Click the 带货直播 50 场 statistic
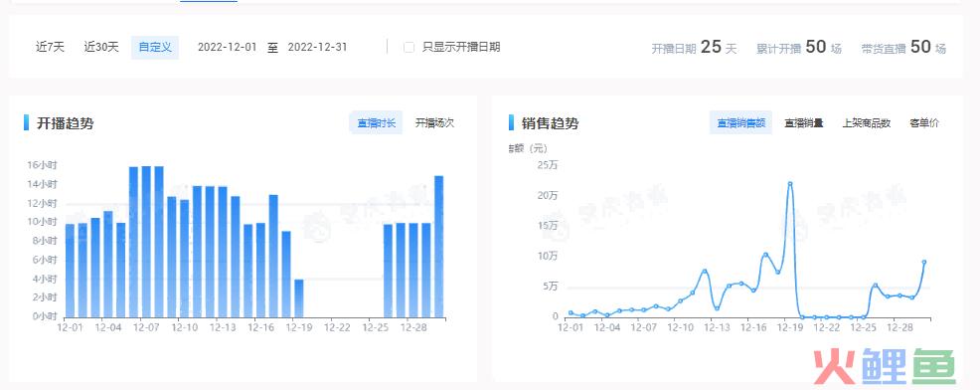This screenshot has width=980, height=390. (903, 47)
